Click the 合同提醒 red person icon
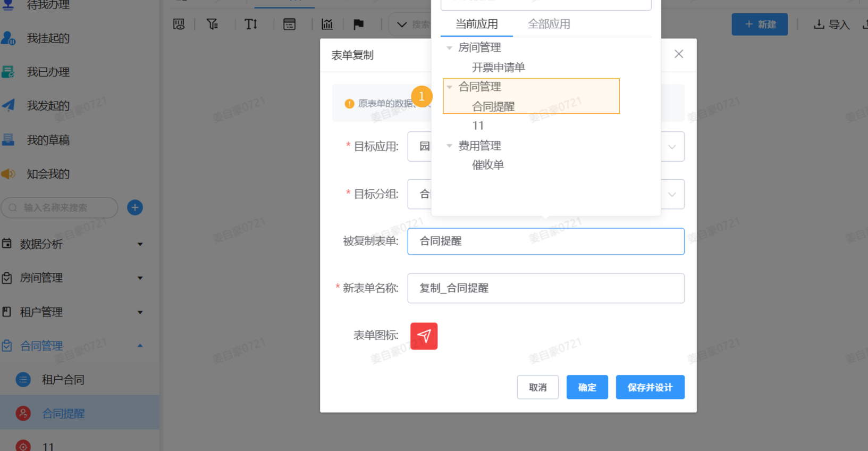The image size is (868, 451). [x=23, y=413]
